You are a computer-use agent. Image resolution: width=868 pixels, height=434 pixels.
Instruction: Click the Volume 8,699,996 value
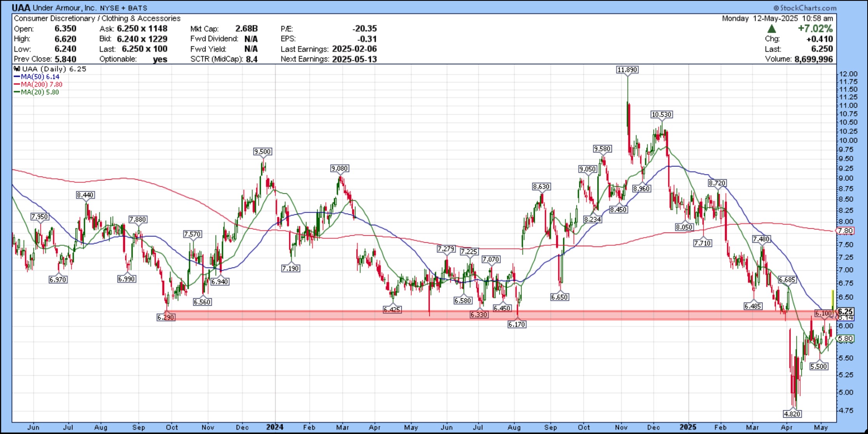coord(814,59)
